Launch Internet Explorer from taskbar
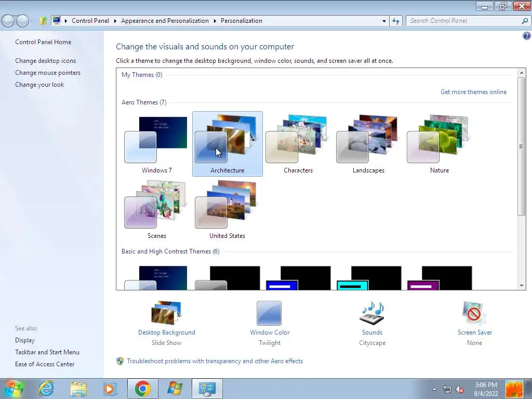 point(46,389)
